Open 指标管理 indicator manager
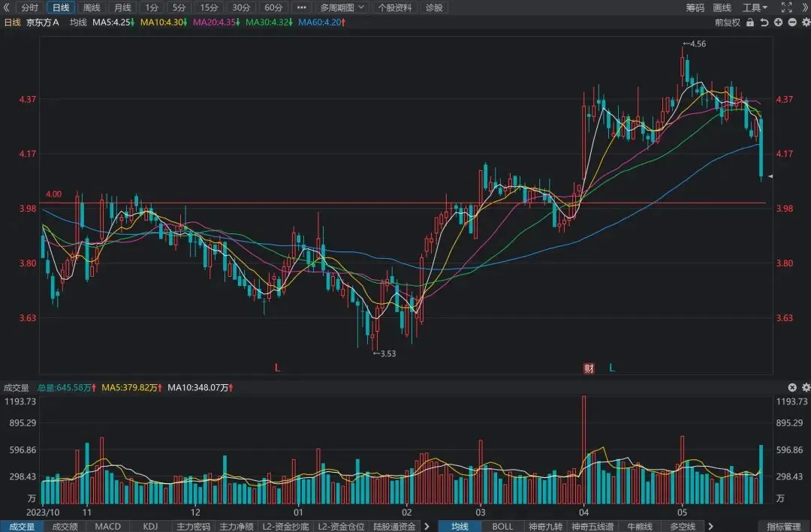Image resolution: width=811 pixels, height=532 pixels. point(784,526)
